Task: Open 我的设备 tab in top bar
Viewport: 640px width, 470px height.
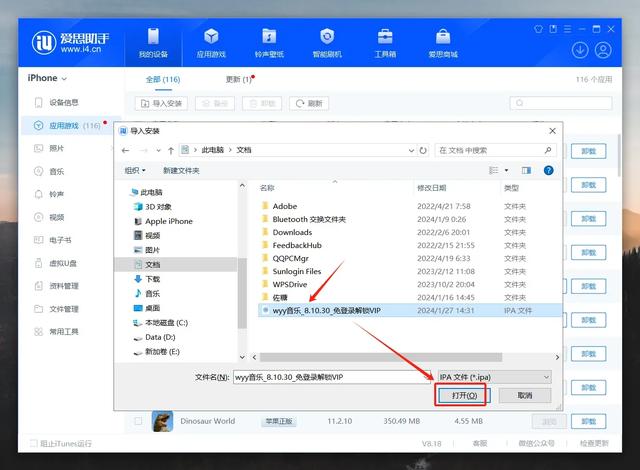Action: [153, 43]
